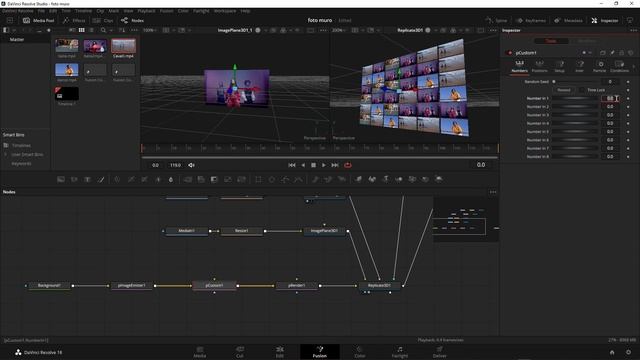Image resolution: width=640 pixels, height=360 pixels.
Task: Open Inspector panel options menu
Action: click(x=633, y=30)
